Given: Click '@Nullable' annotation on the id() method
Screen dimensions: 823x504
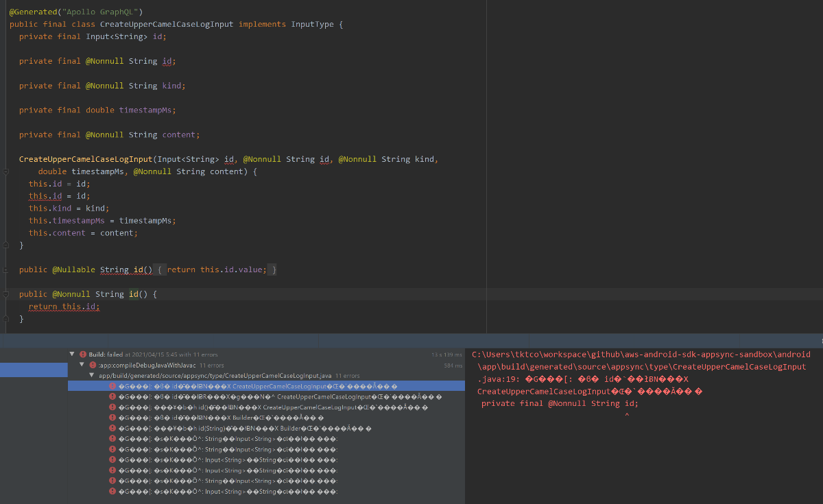Looking at the screenshot, I should (x=73, y=269).
